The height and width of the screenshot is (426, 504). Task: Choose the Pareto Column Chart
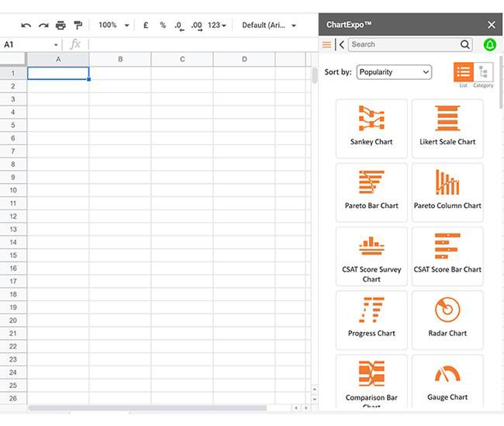447,192
